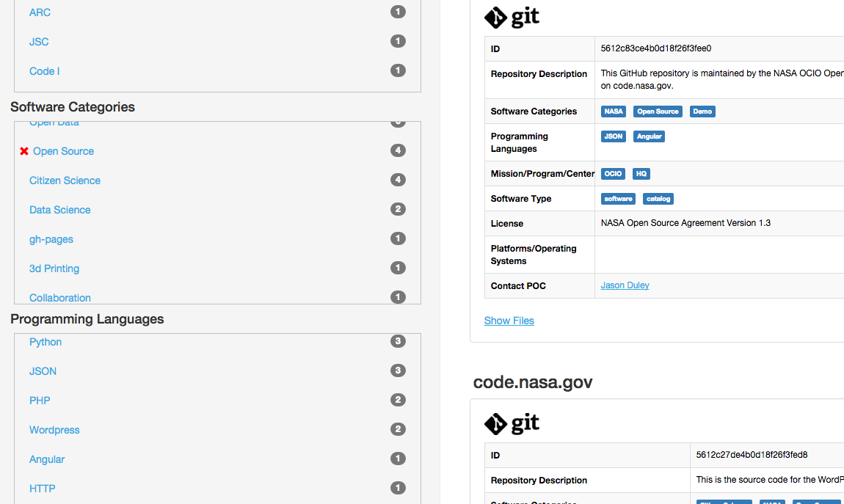Filter repositories by JSC
844x504 pixels.
point(38,42)
